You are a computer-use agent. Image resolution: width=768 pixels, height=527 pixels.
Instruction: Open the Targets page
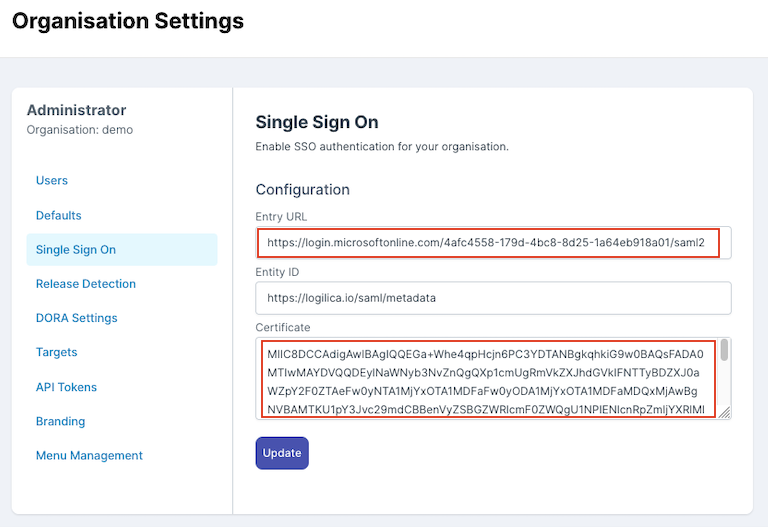coord(57,352)
